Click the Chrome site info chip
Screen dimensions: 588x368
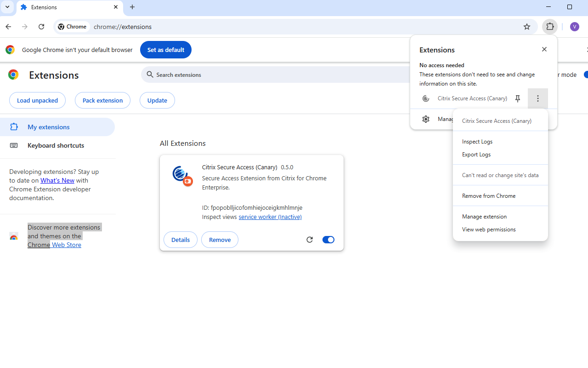pos(73,27)
